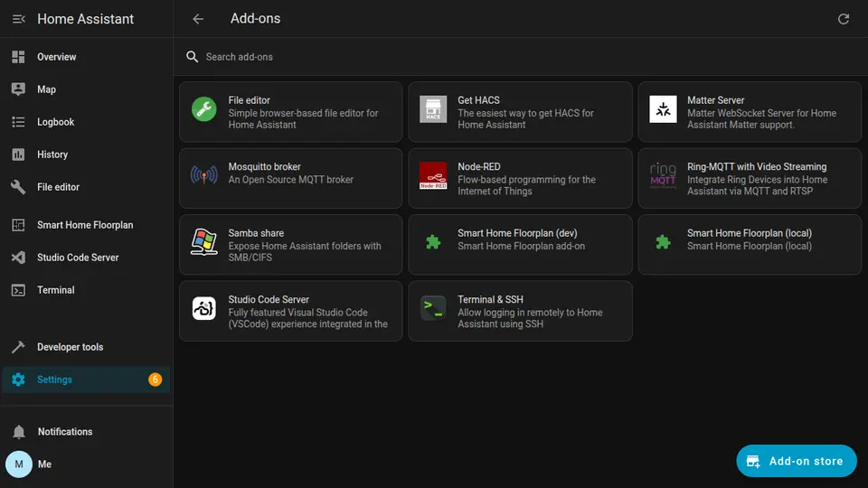Screen dimensions: 868x488
Task: Open History in the sidebar
Action: click(x=87, y=155)
